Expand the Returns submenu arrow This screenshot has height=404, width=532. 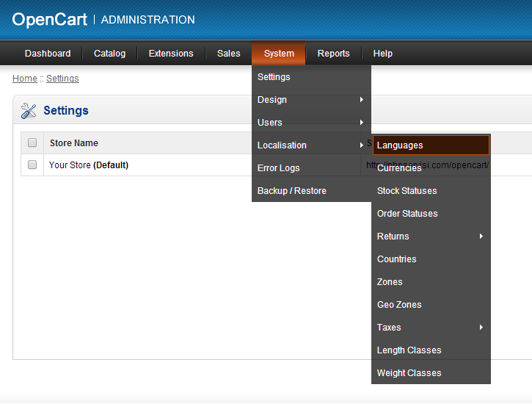coord(481,236)
